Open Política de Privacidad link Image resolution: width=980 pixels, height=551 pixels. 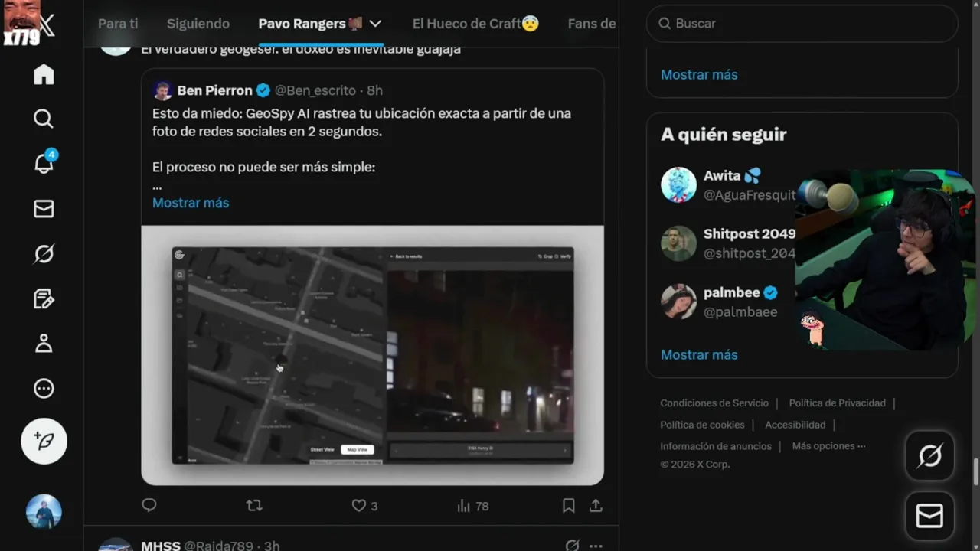837,403
